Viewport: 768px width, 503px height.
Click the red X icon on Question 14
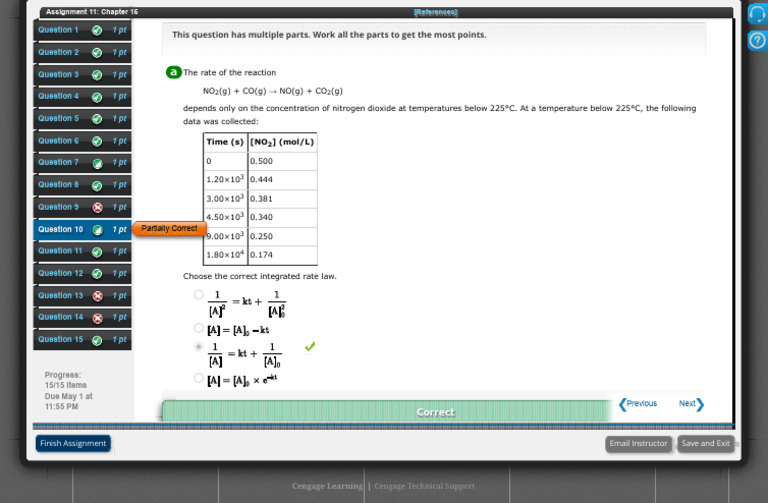tap(97, 318)
